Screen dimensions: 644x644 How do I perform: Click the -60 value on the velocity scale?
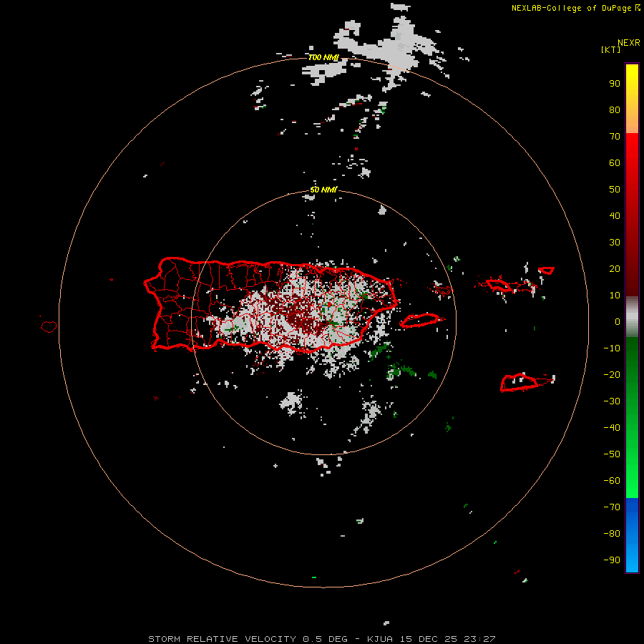point(612,481)
